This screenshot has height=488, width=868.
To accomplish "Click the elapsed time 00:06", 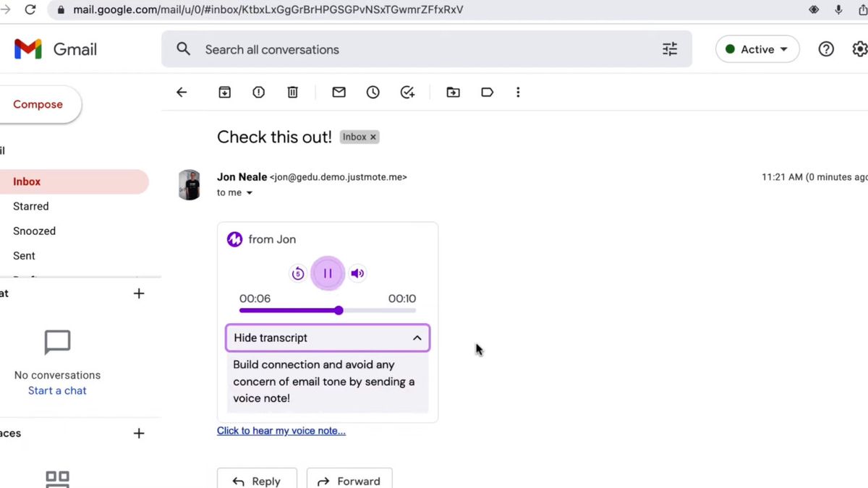I will click(x=255, y=299).
